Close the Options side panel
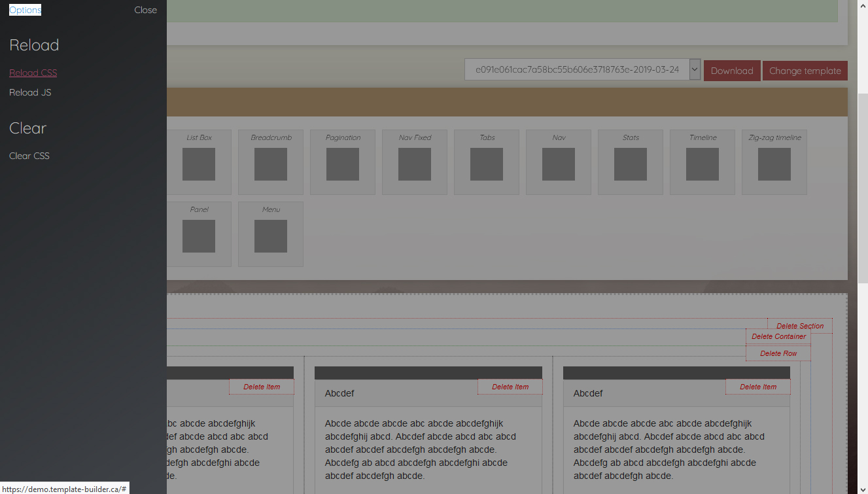Screen dimensions: 868x494 click(145, 10)
